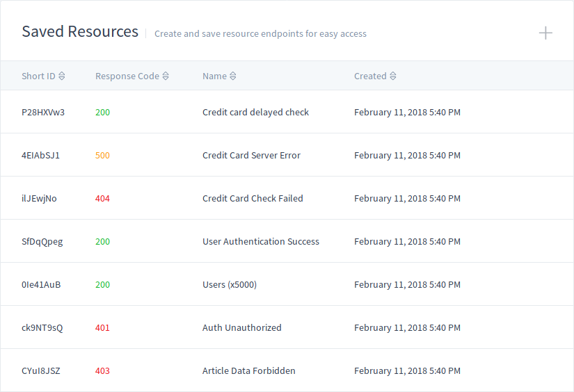574x392 pixels.
Task: Click the Created column header label
Action: 370,76
